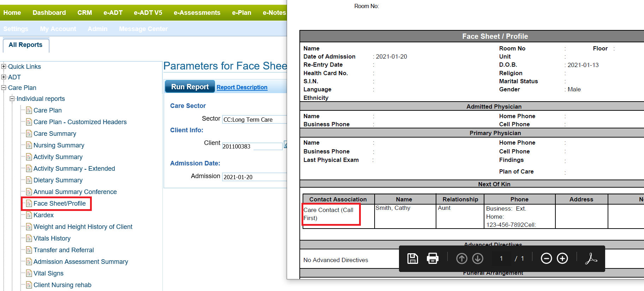Click the Care Plan report document icon
Viewport: 644px width, 291px height.
(x=29, y=110)
